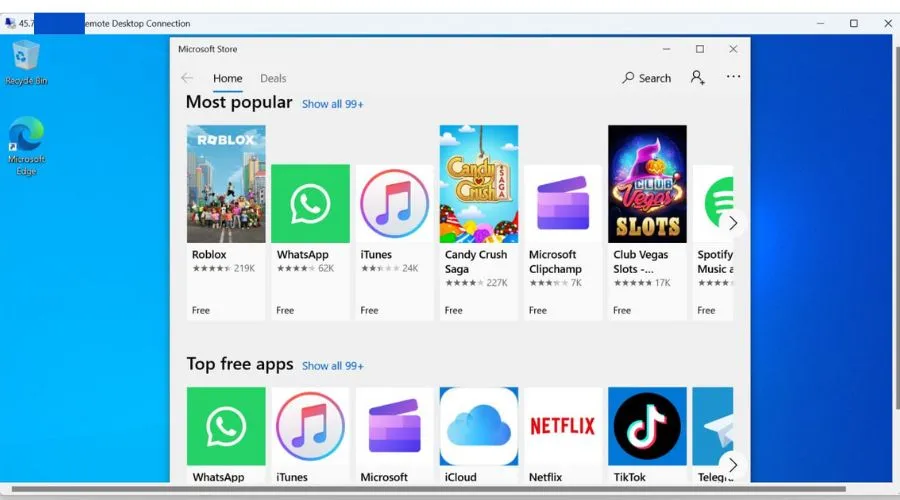Viewport: 900px width, 500px height.
Task: Open WhatsApp icon in Most popular row
Action: [310, 203]
